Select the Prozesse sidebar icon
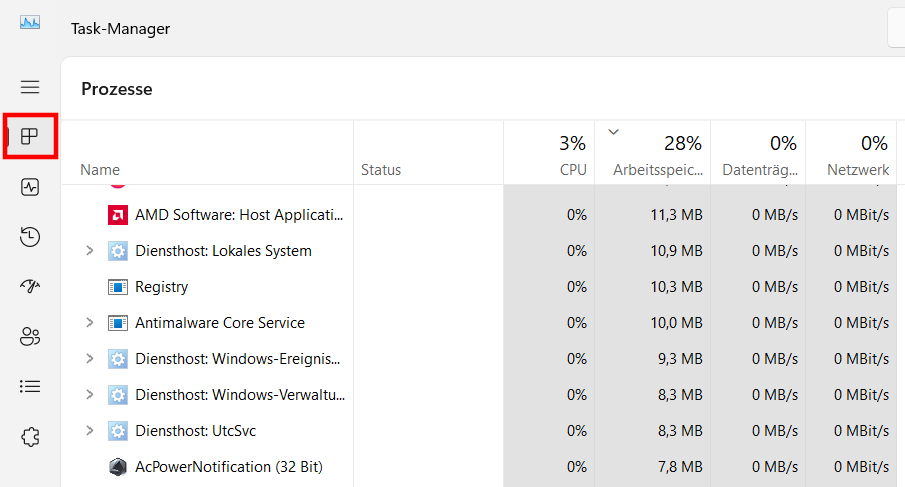905x487 pixels. pyautogui.click(x=30, y=137)
